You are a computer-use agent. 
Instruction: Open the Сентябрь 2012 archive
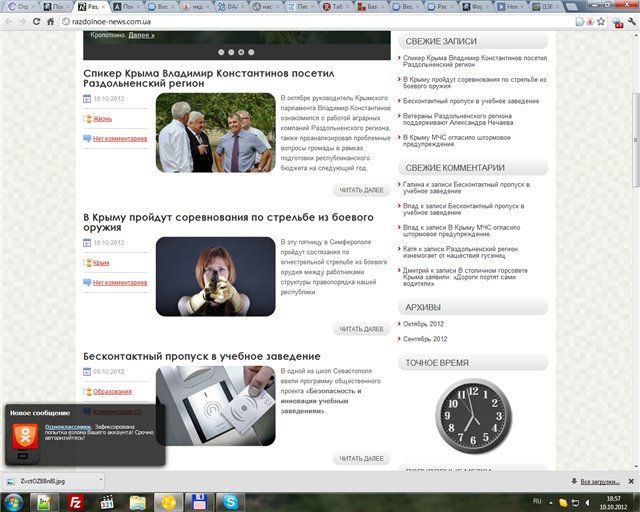point(425,339)
